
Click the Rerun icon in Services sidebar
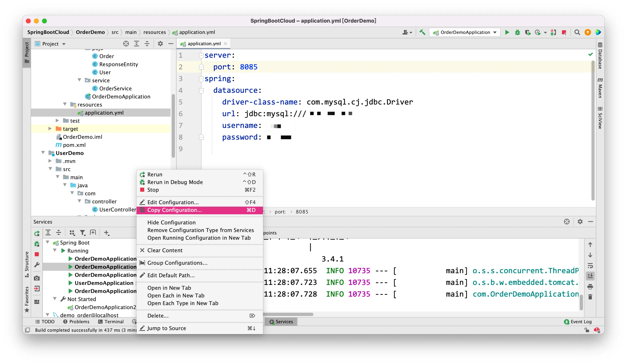pyautogui.click(x=37, y=233)
